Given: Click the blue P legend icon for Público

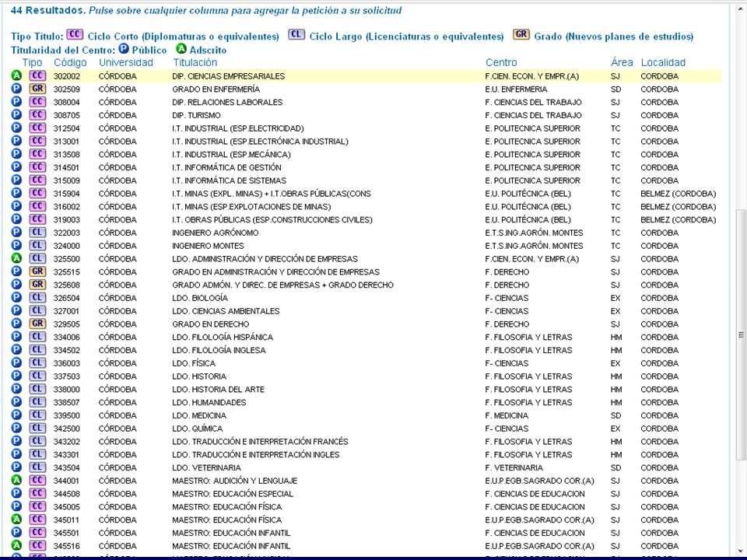Looking at the screenshot, I should point(124,48).
